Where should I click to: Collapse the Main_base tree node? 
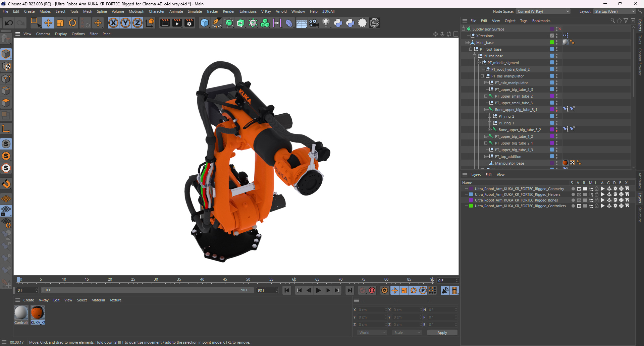tap(467, 43)
